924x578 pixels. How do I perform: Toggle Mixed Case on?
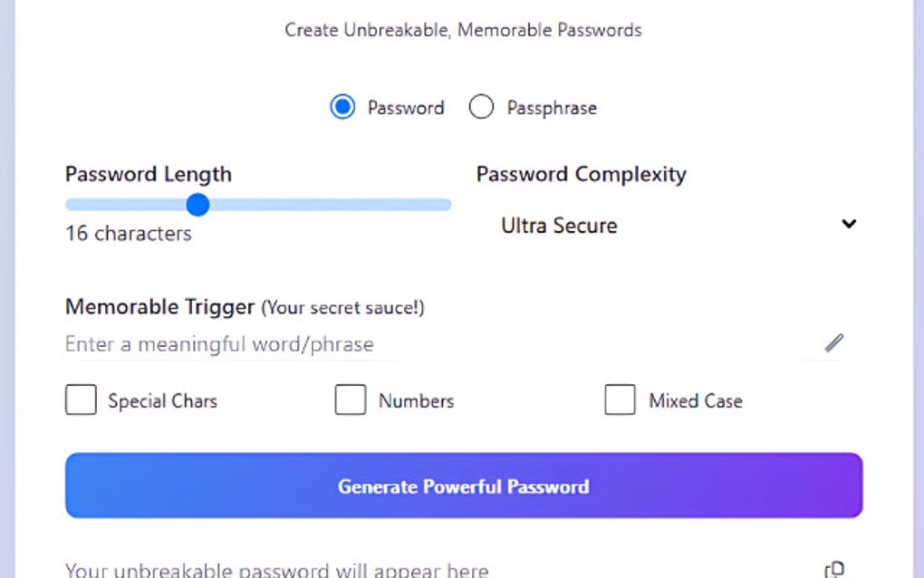pyautogui.click(x=621, y=400)
